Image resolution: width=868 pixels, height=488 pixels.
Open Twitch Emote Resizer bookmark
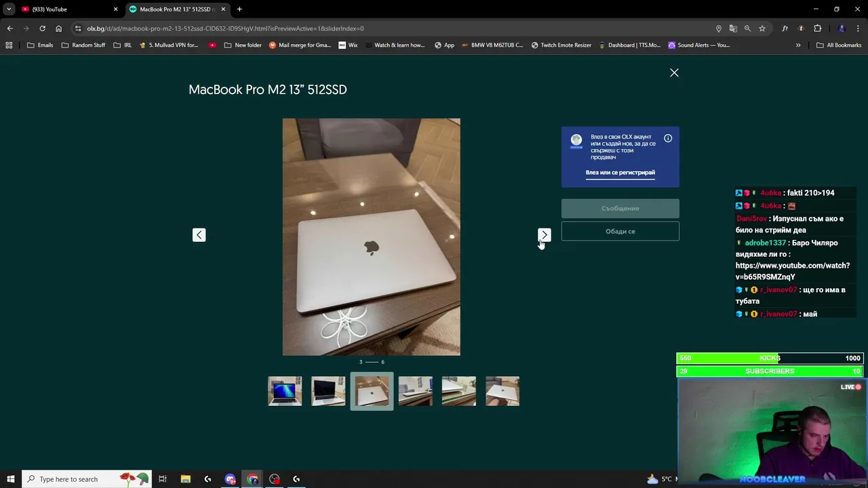pos(561,45)
